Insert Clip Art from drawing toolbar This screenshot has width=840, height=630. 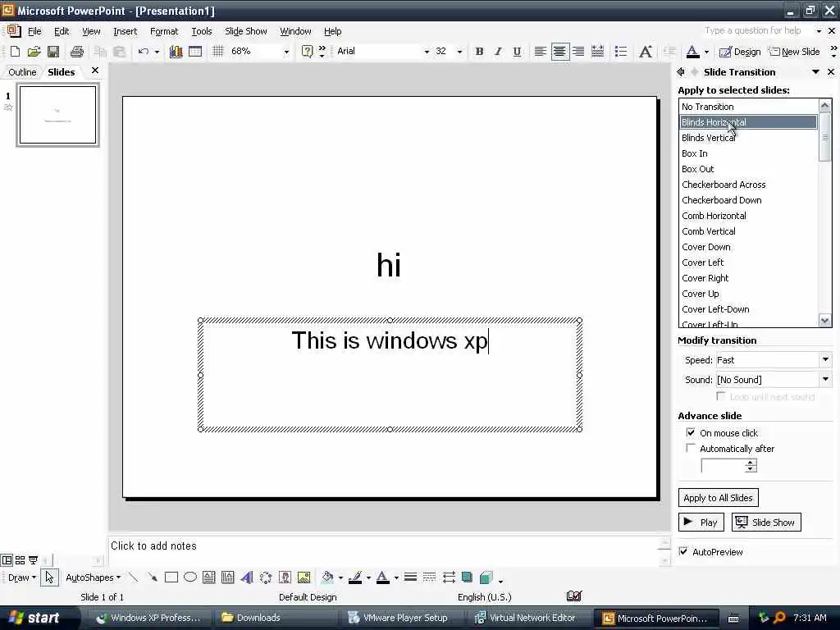click(285, 577)
